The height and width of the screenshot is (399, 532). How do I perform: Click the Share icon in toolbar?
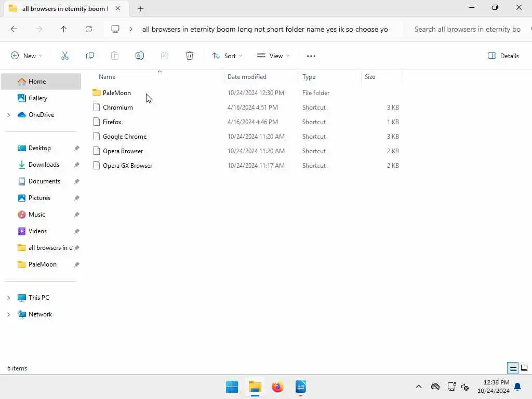(165, 56)
